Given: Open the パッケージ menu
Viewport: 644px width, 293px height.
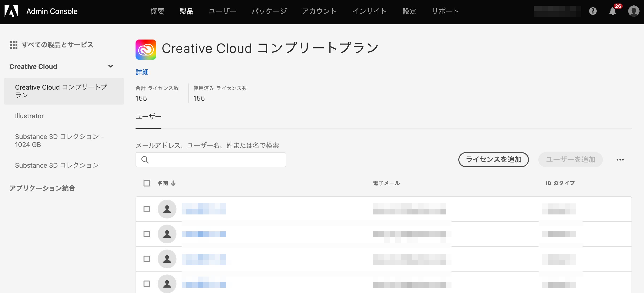Looking at the screenshot, I should point(269,11).
